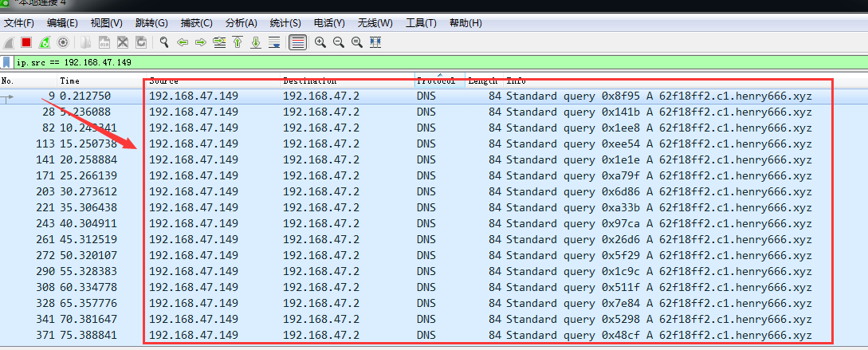The image size is (868, 350).
Task: Open the 编辑(E) menu
Action: pyautogui.click(x=62, y=23)
